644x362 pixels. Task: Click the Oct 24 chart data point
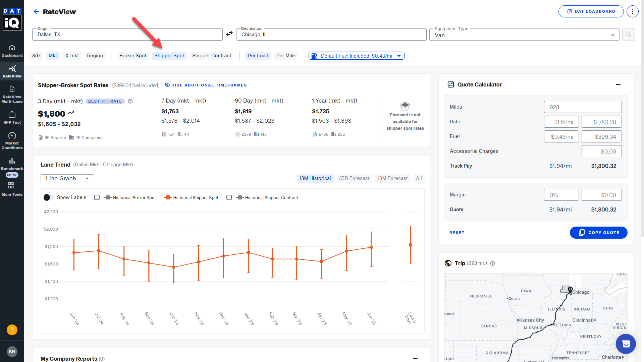tap(174, 267)
